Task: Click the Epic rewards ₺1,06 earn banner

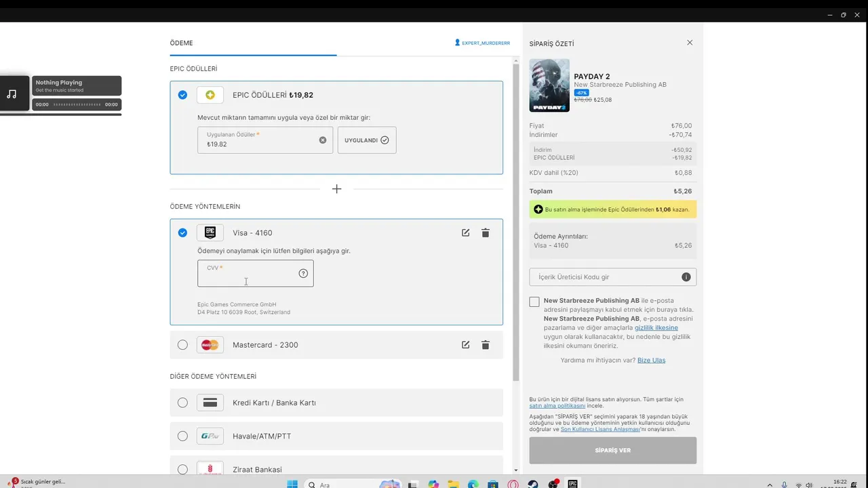Action: [613, 209]
